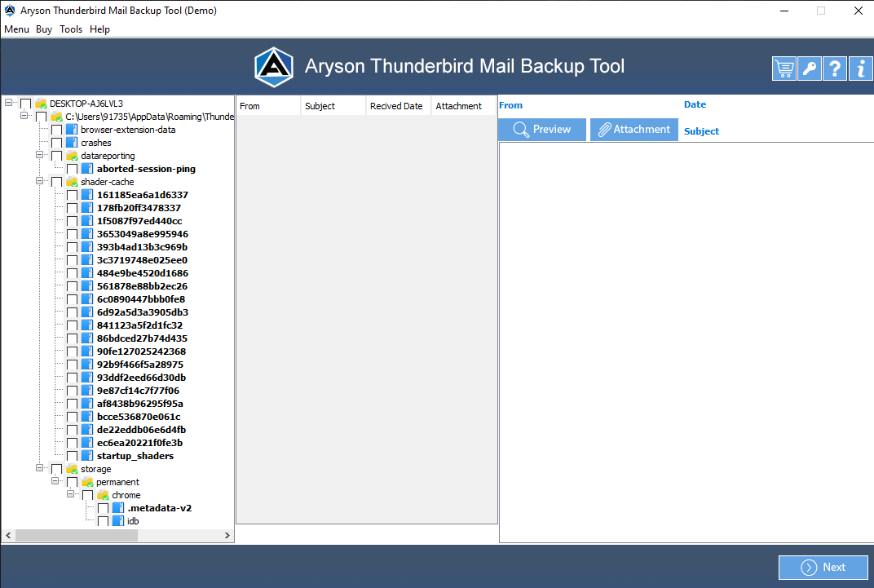The width and height of the screenshot is (874, 588).
Task: Sort by the From column header
Action: 269,106
